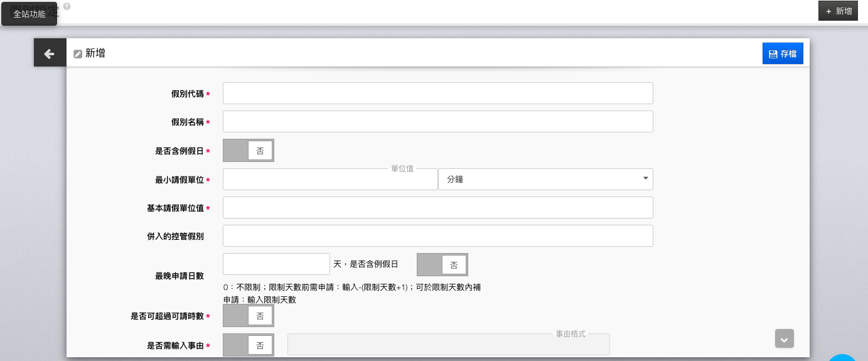
Task: Click the + 新增 button at top right
Action: pos(838,11)
